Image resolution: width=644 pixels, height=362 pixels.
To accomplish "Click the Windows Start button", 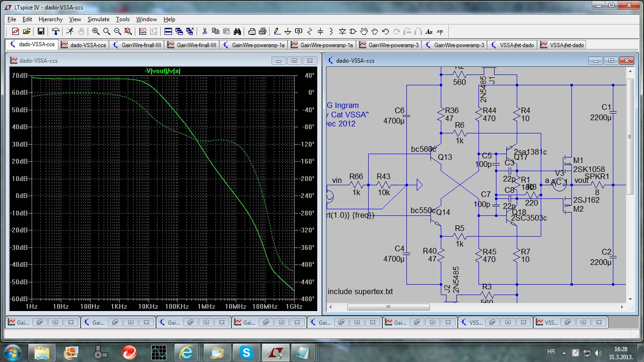I will coord(12,352).
